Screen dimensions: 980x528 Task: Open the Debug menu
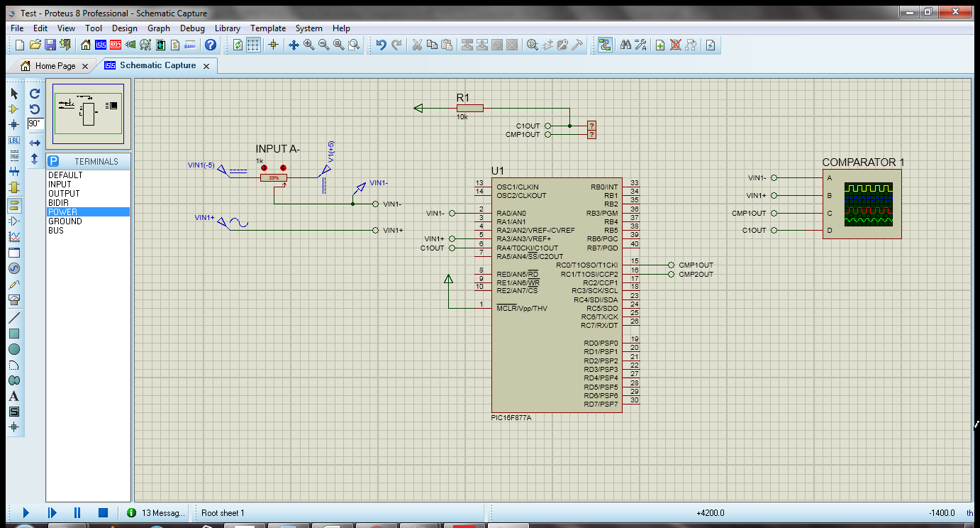[x=191, y=28]
